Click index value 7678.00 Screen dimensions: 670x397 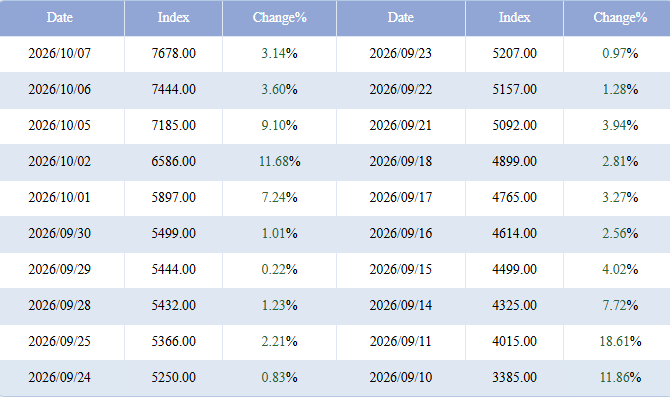pyautogui.click(x=173, y=53)
